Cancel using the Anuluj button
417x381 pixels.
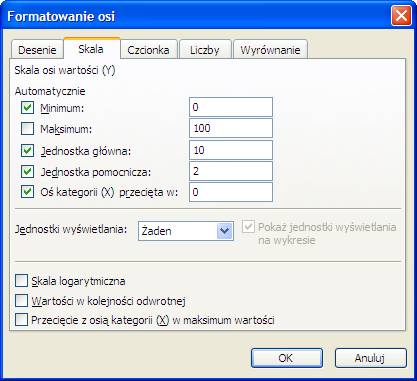[371, 358]
